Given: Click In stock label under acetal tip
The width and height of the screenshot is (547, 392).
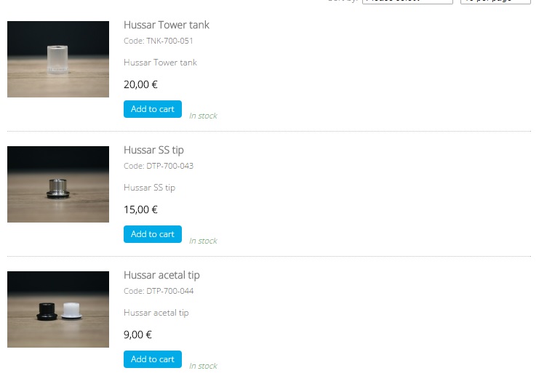Looking at the screenshot, I should tap(203, 366).
